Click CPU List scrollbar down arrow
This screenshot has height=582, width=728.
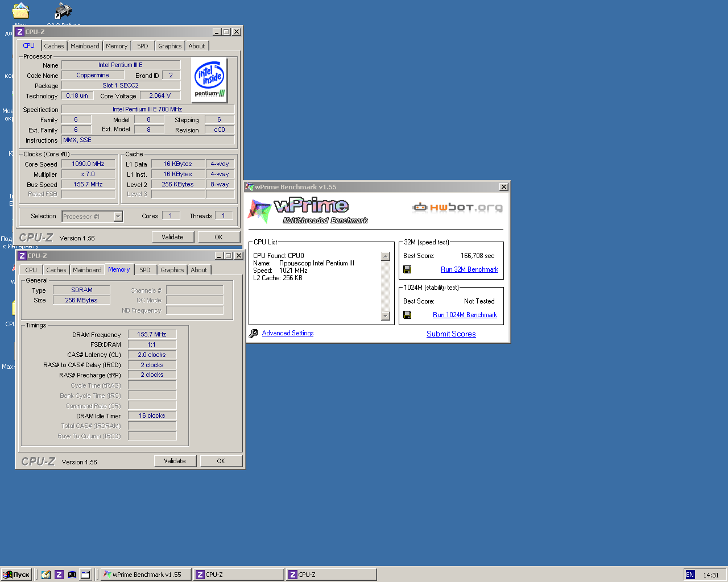386,316
